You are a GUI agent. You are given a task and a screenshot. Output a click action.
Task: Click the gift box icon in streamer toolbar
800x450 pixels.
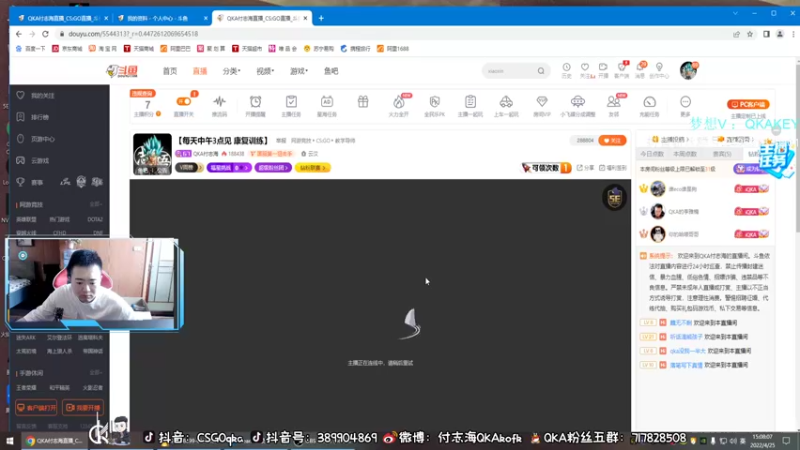(363, 102)
